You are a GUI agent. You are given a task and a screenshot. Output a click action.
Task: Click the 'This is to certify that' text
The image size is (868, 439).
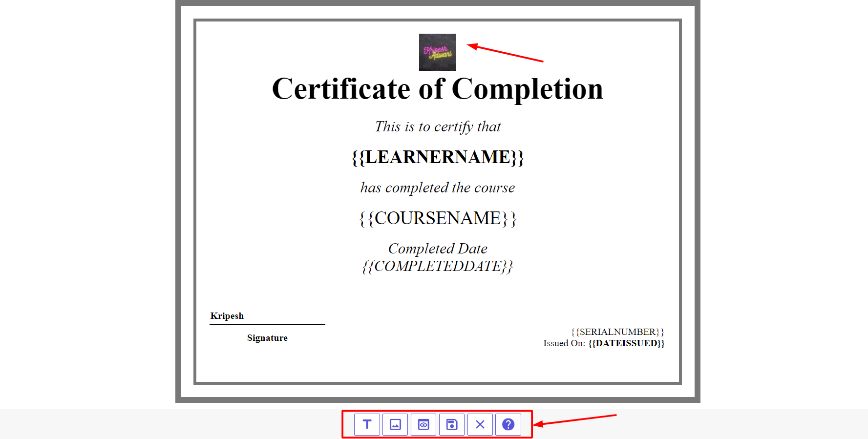(x=437, y=126)
